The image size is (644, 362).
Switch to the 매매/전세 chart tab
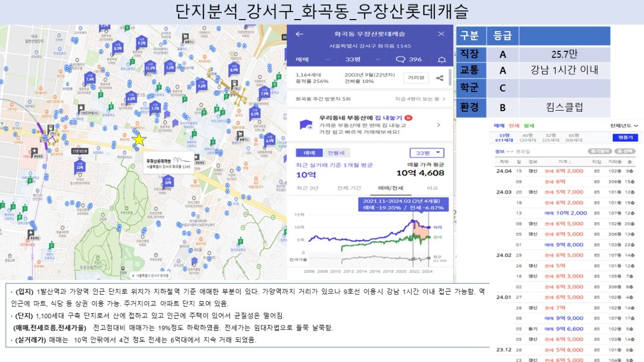(x=390, y=188)
